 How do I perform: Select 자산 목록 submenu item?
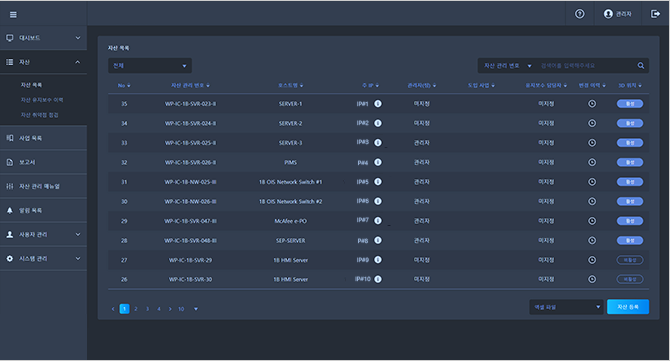[x=31, y=85]
